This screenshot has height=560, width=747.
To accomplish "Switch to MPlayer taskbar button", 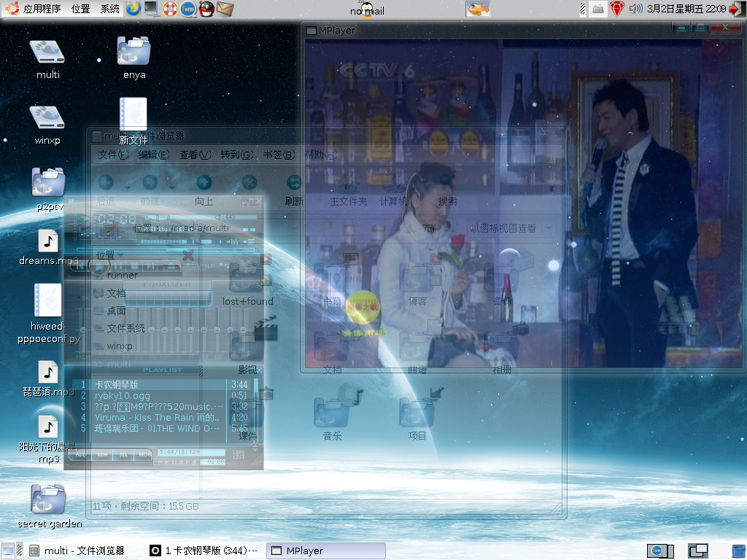I will pos(326,551).
